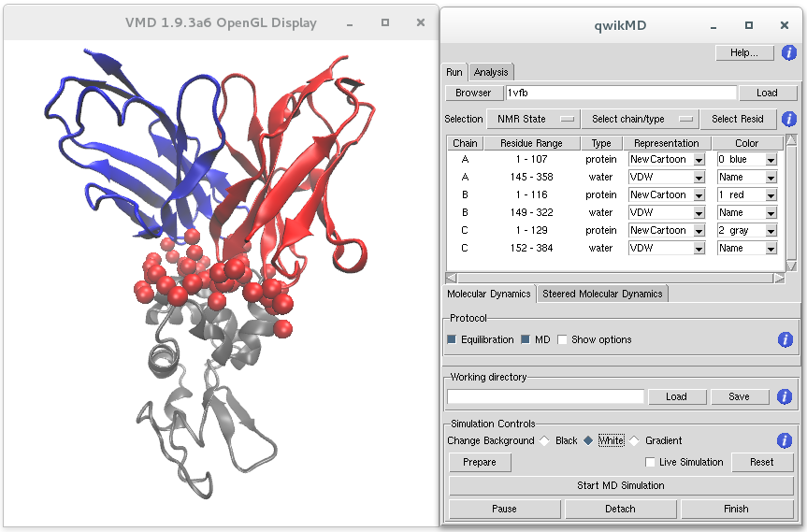
Task: Click the Working directory info icon
Action: (x=785, y=396)
